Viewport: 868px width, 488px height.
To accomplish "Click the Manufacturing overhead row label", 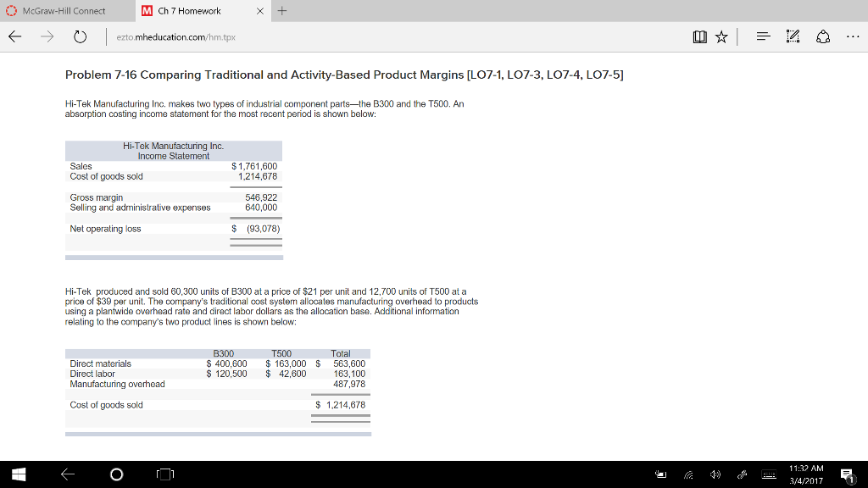I will [117, 384].
